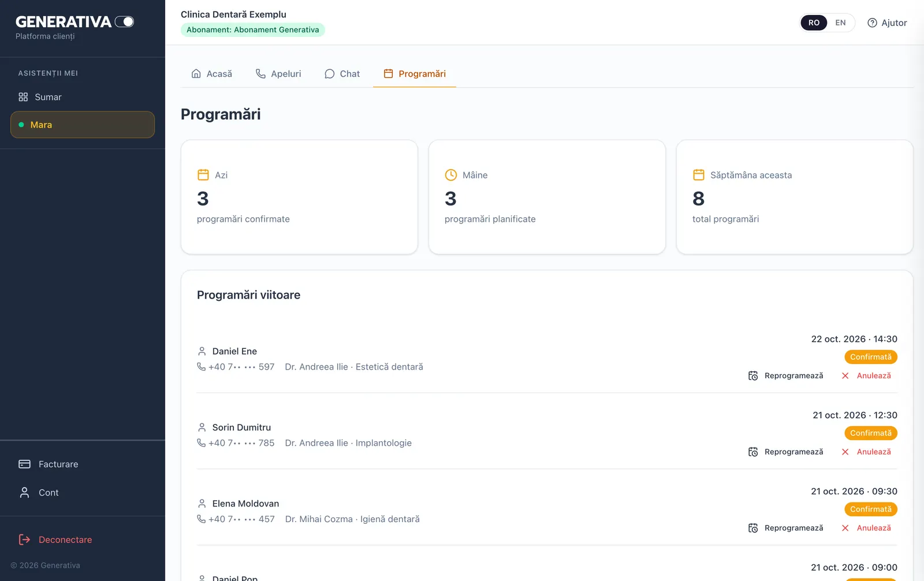Click phone number ending in 785
924x581 pixels.
tap(241, 443)
